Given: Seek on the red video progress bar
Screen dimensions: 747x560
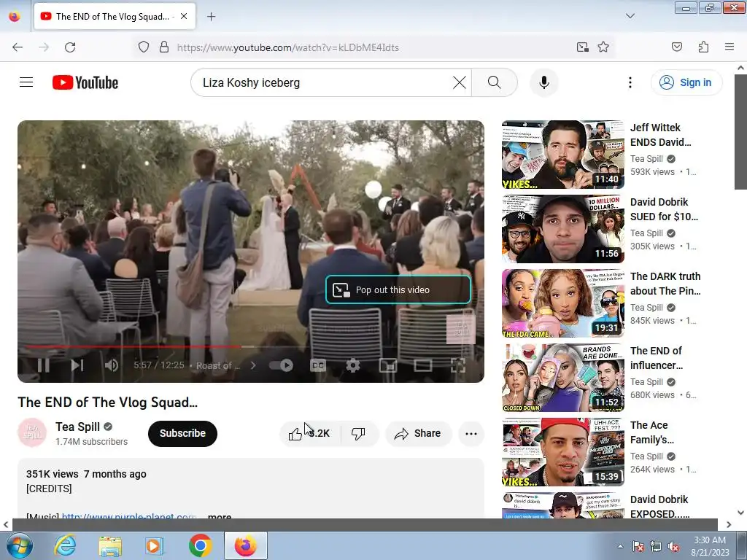Looking at the screenshot, I should pyautogui.click(x=133, y=346).
